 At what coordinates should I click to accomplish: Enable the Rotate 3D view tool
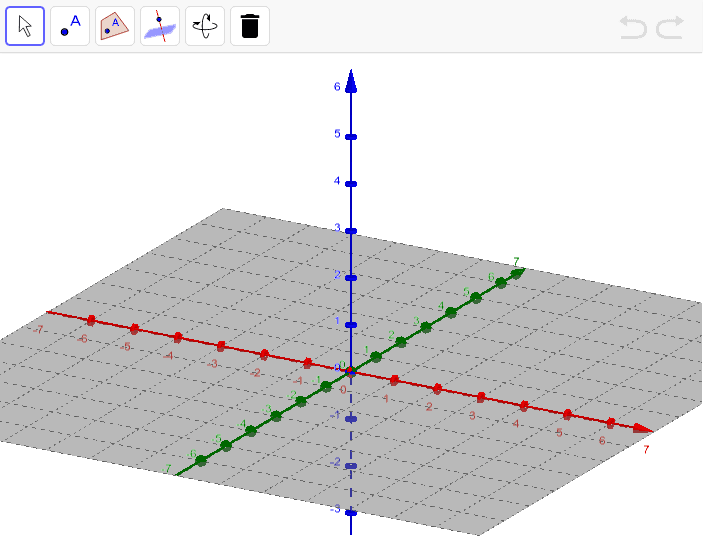(205, 26)
